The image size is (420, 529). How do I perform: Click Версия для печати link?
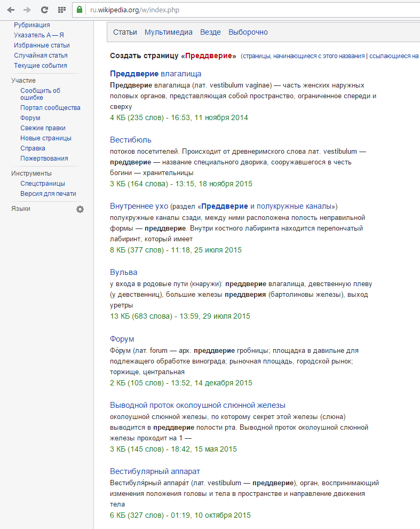pos(48,194)
